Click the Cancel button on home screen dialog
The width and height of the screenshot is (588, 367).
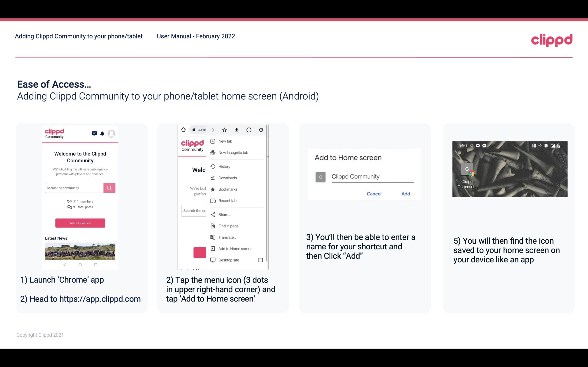click(374, 193)
